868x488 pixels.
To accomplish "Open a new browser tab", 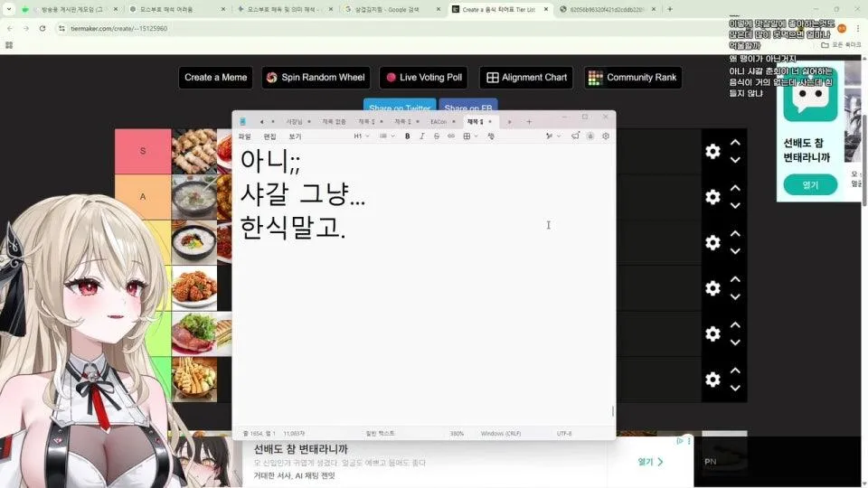I will [670, 9].
